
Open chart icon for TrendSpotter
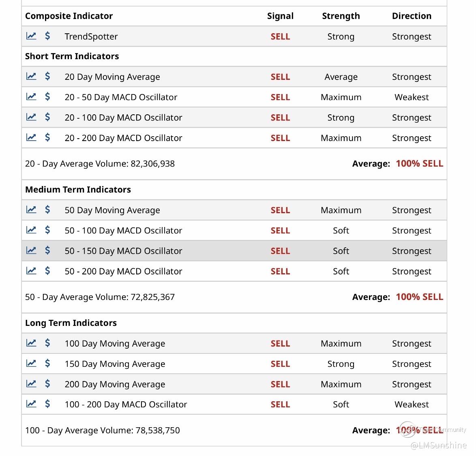31,36
